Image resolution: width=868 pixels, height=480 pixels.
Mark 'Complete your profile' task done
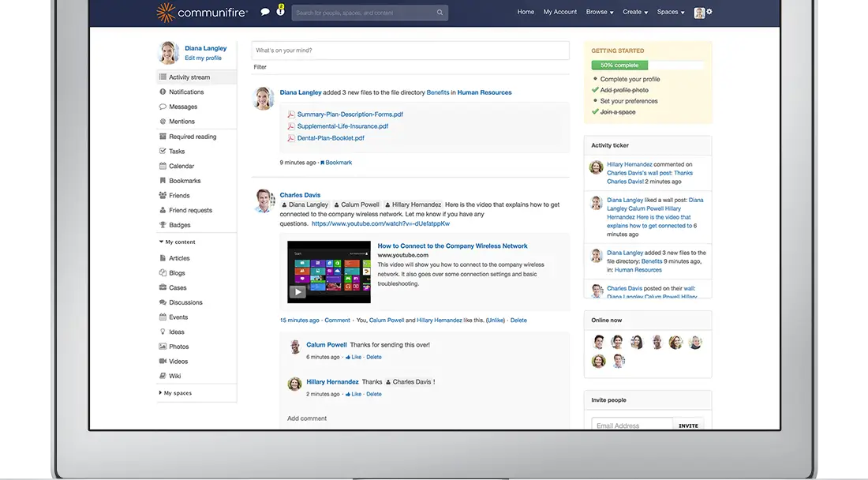click(x=629, y=79)
